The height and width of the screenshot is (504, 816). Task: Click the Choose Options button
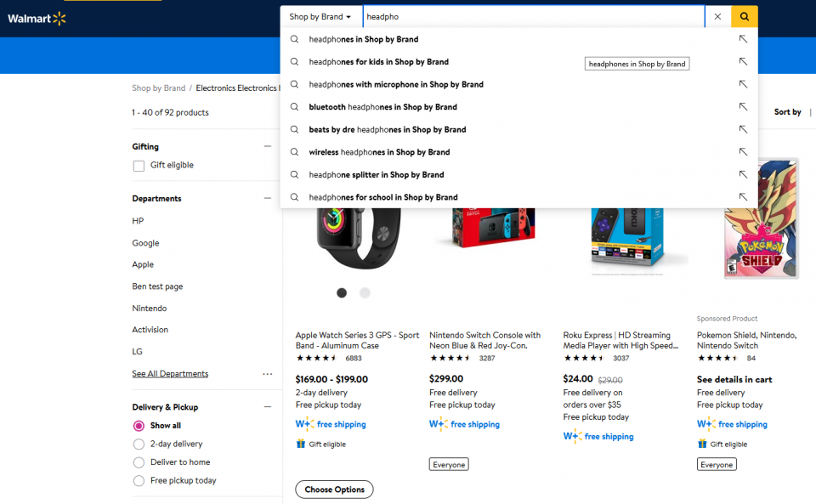[335, 490]
